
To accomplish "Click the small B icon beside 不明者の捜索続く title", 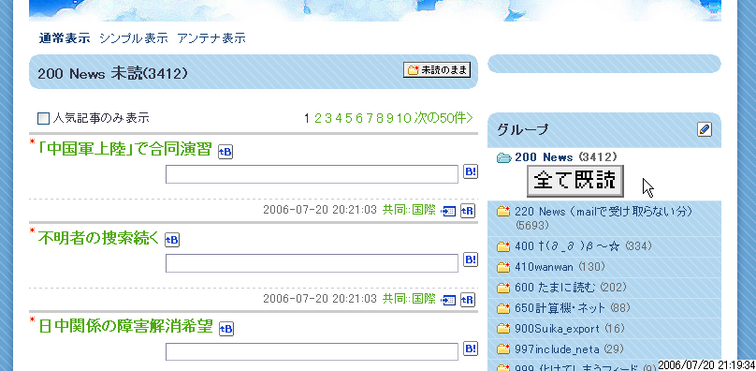I will point(172,240).
